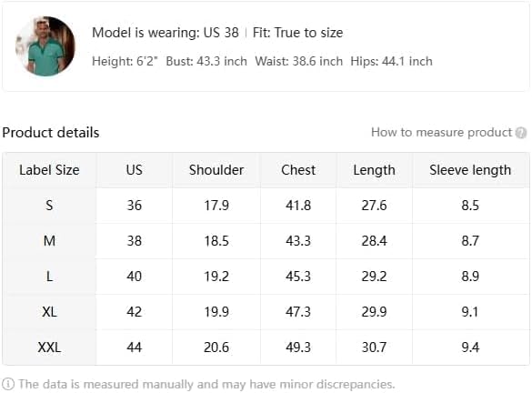Select the XXL label size row

pyautogui.click(x=266, y=348)
